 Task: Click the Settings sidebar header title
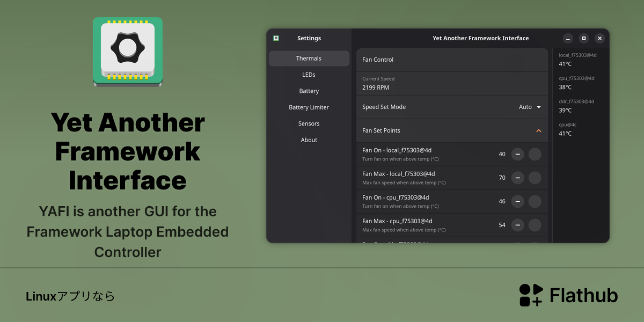pos(309,38)
